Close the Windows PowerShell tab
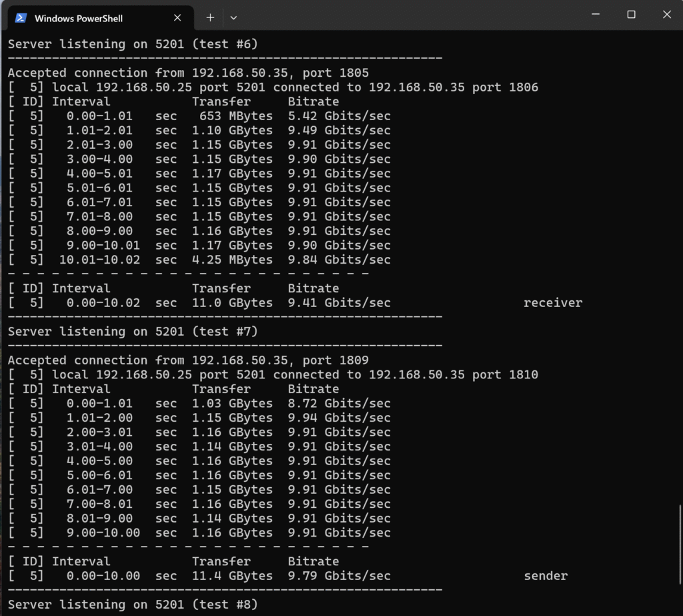Screen dimensions: 683x616 point(177,18)
